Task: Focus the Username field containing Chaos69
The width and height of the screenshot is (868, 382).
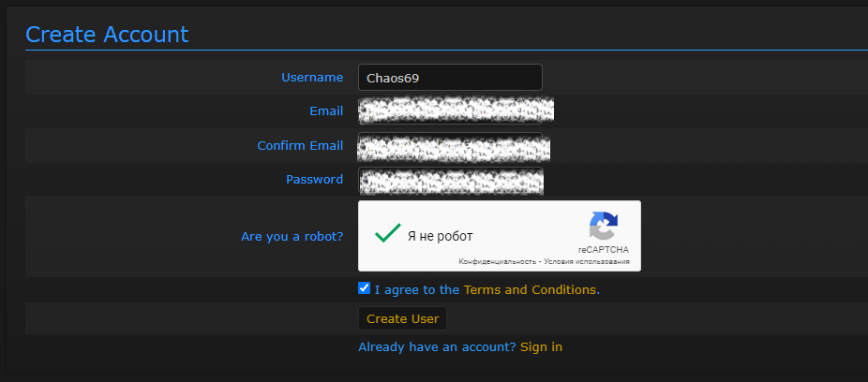Action: 450,78
